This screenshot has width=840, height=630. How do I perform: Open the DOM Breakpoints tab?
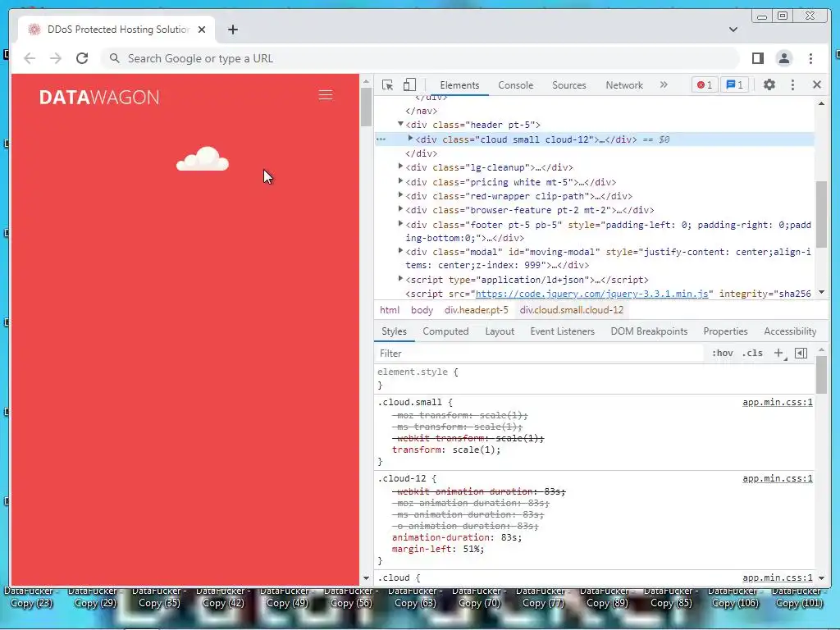[x=650, y=331]
